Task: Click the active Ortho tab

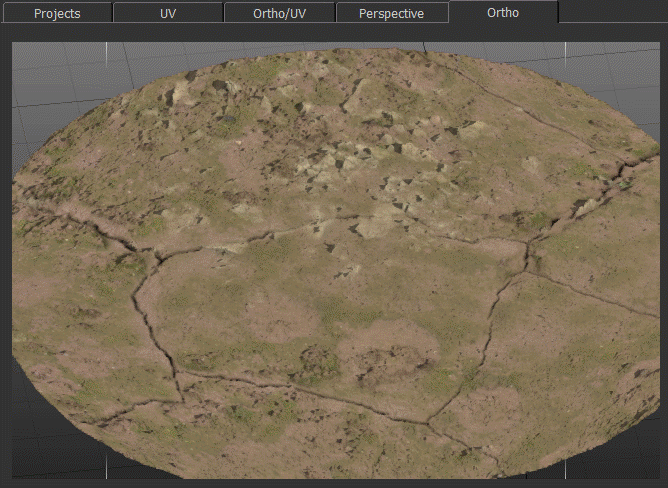Action: [503, 13]
